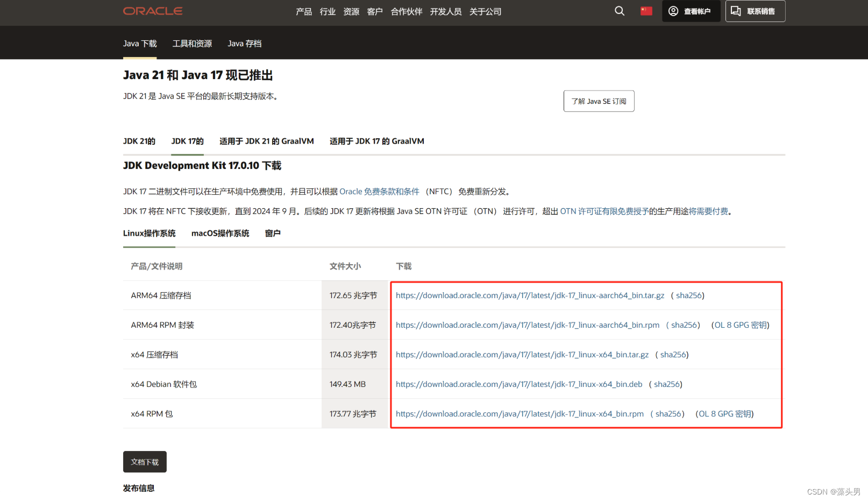Select the 窗户 (Windows) tab
Image resolution: width=868 pixels, height=501 pixels.
tap(273, 234)
